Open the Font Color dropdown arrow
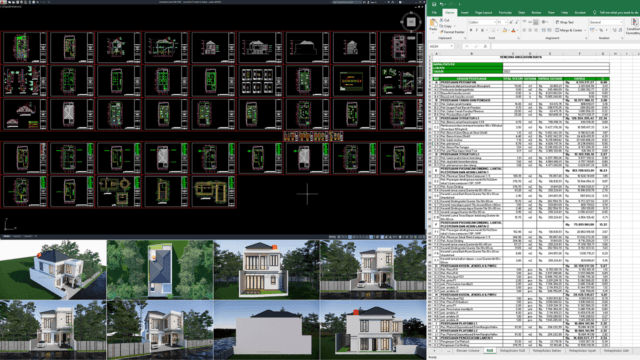Image resolution: width=640 pixels, height=360 pixels. tap(518, 30)
